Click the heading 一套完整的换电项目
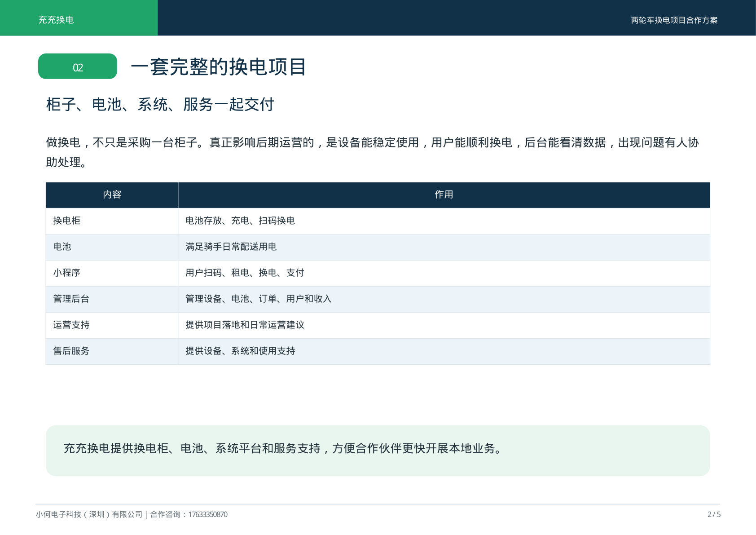 (x=218, y=67)
